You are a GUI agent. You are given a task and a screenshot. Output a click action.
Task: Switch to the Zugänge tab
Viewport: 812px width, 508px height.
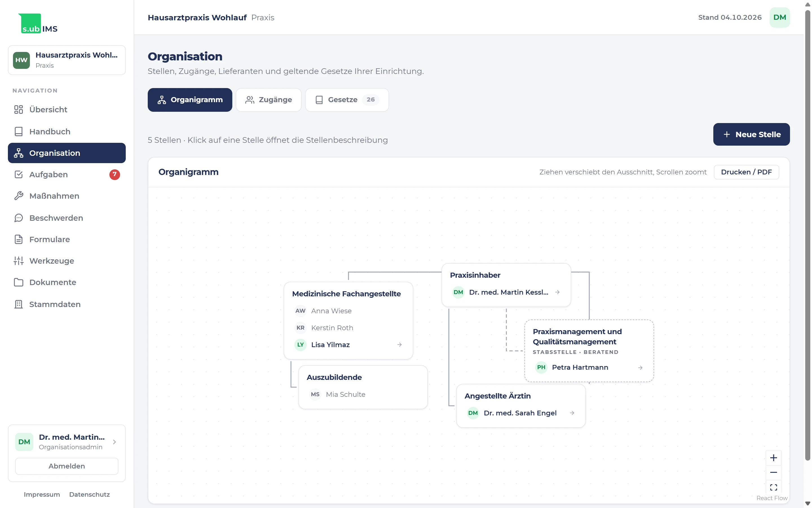point(268,100)
